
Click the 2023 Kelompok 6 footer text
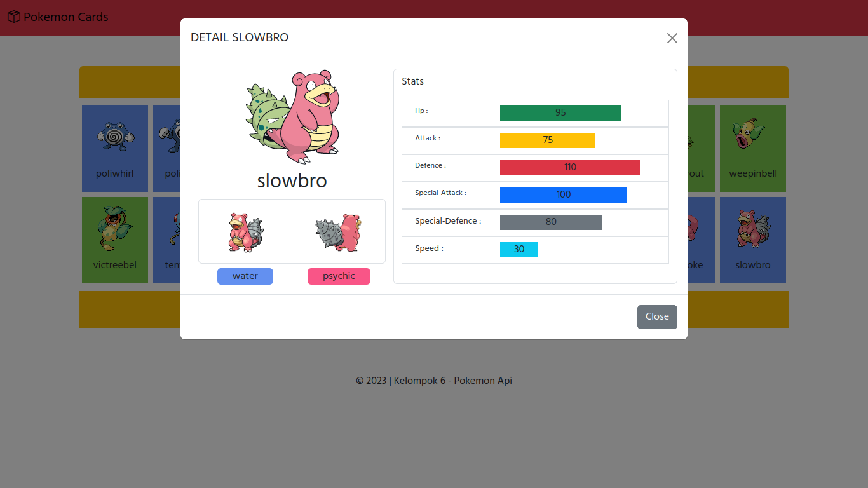pyautogui.click(x=434, y=381)
